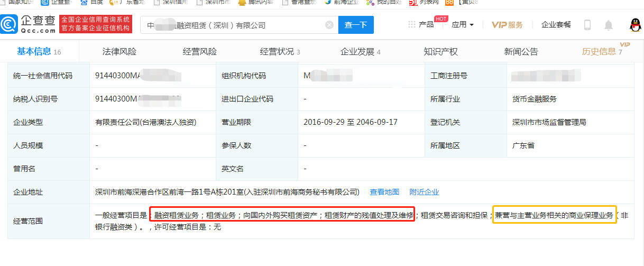Select the 经营范围 label cell
This screenshot has height=266, width=644.
[x=49, y=221]
